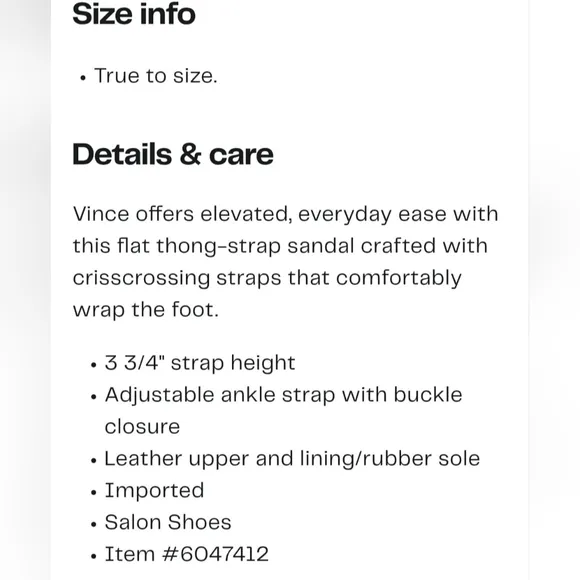Click the Details & care heading

pyautogui.click(x=173, y=154)
